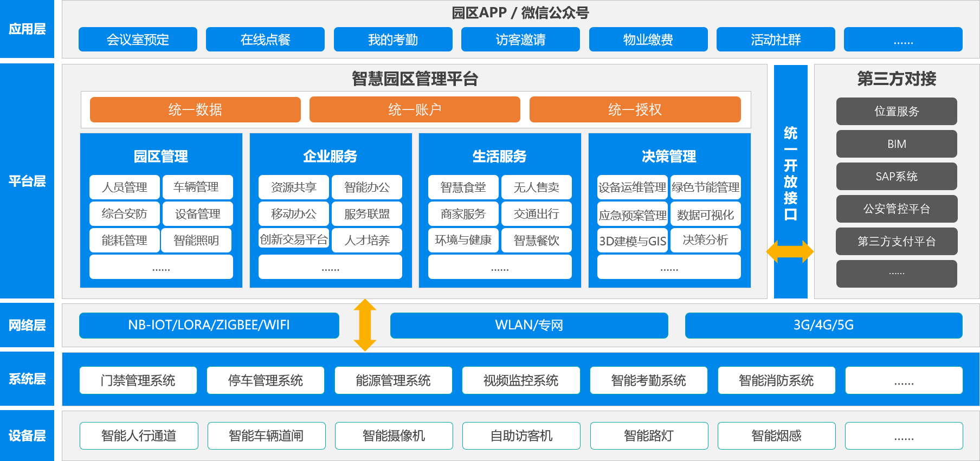This screenshot has height=461, width=980.
Task: Click the 第三方支付平台 box
Action: point(897,241)
